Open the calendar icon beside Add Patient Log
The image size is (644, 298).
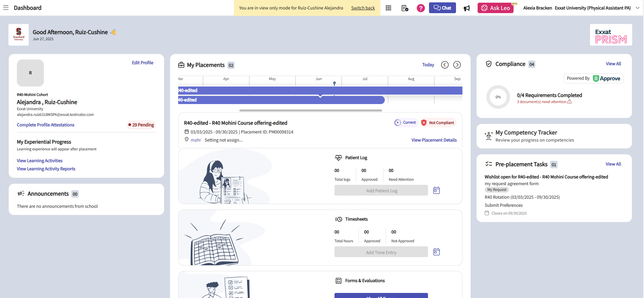click(x=436, y=190)
